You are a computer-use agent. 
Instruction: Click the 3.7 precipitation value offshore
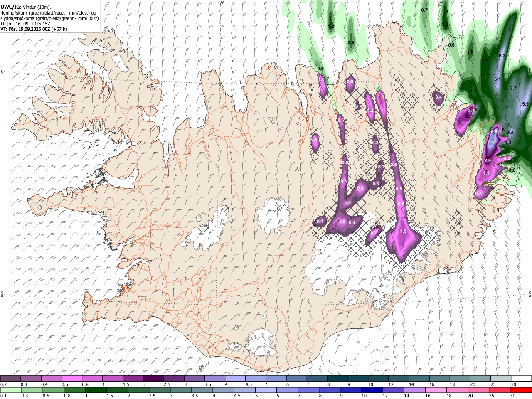[x=513, y=88]
